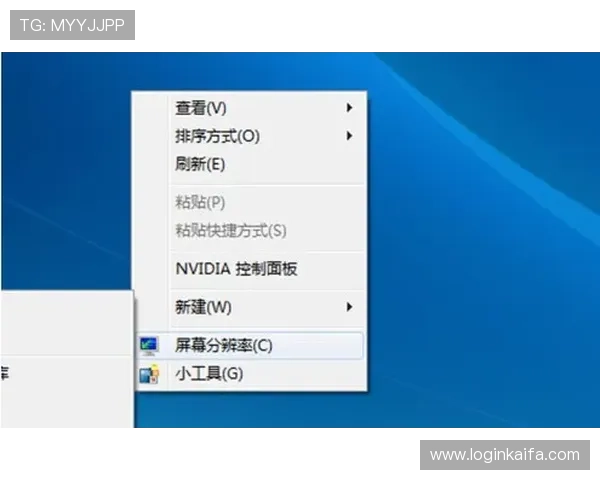Open NVIDIA 控制面板 from the menu

[x=236, y=268]
